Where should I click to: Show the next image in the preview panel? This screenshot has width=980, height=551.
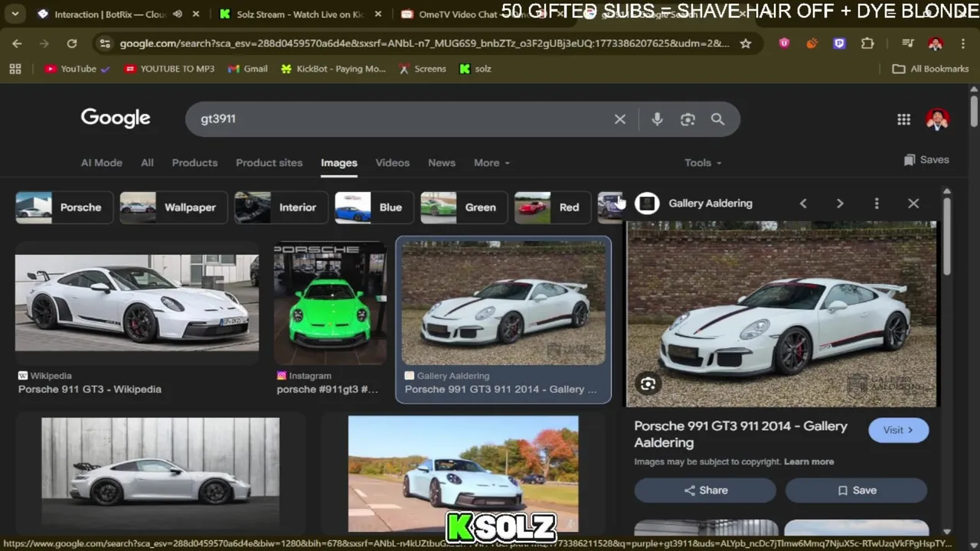(840, 204)
